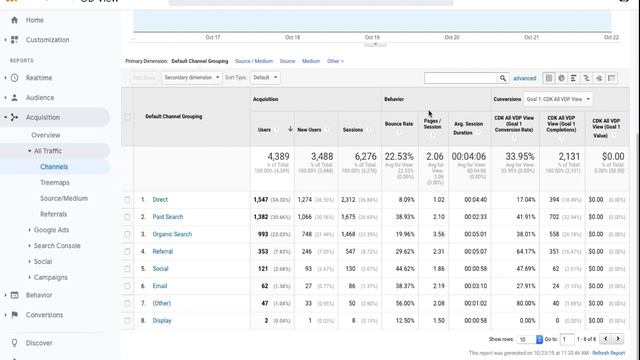Go to next page of results
The image size is (640, 360).
pyautogui.click(x=618, y=339)
